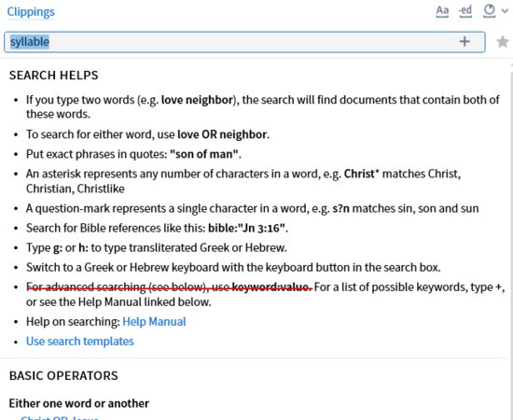The height and width of the screenshot is (420, 513).
Task: Click the 's?n' wildcard example
Action: pos(340,208)
